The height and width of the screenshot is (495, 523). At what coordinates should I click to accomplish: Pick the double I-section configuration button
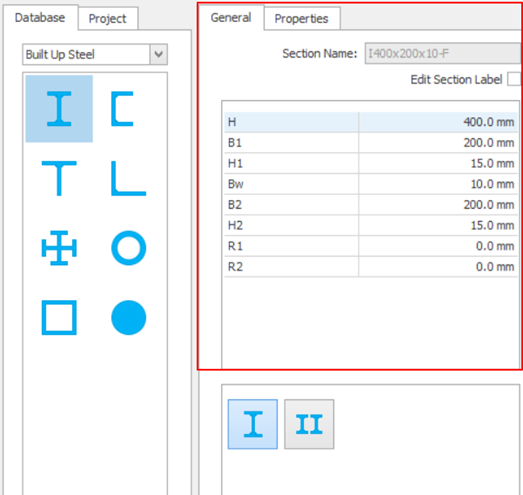(x=309, y=424)
